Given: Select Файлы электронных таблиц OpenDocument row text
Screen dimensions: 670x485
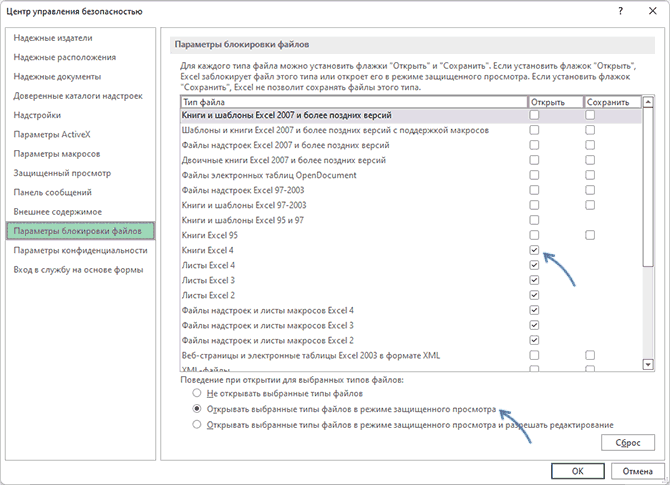Looking at the screenshot, I should coord(269,175).
